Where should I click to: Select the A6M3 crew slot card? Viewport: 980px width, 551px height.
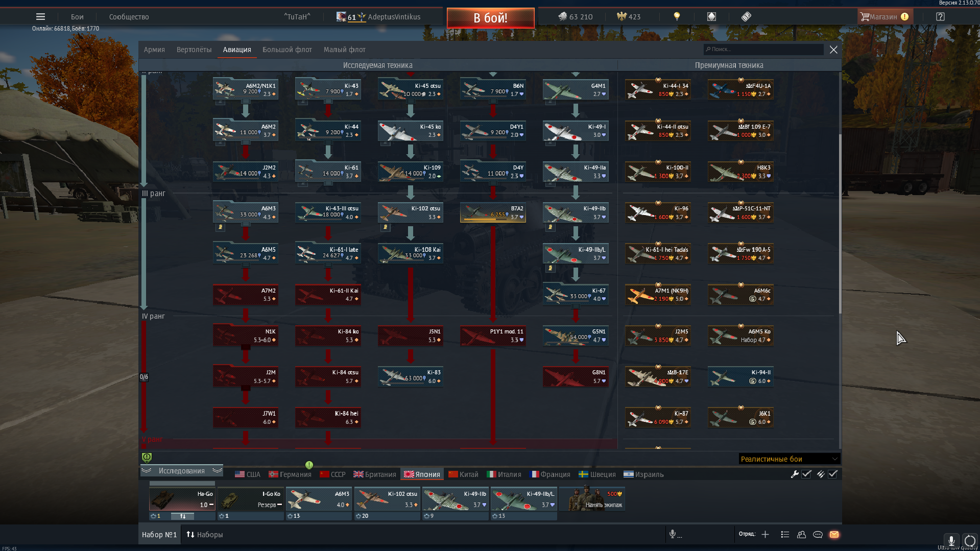319,499
